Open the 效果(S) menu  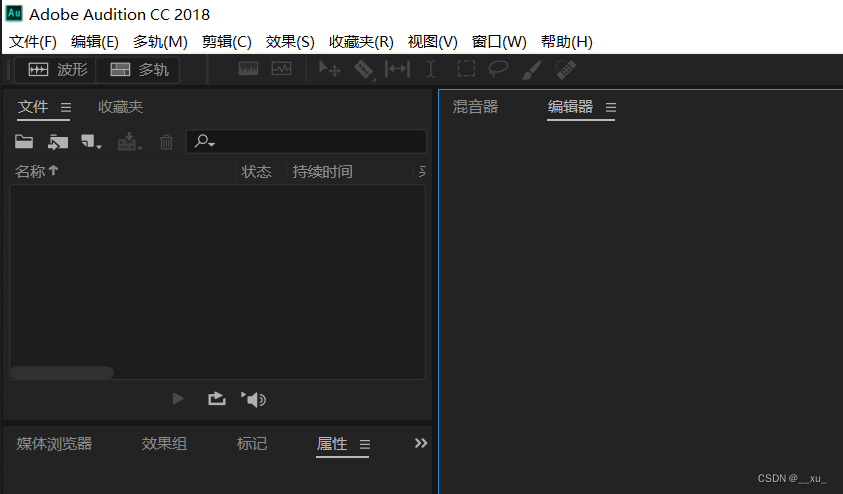(290, 42)
